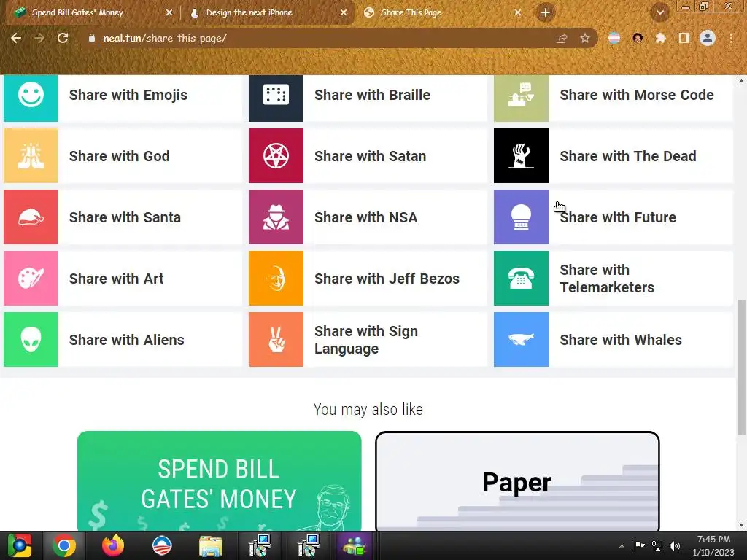Click the Santa hat icon
The width and height of the screenshot is (747, 560).
(31, 217)
